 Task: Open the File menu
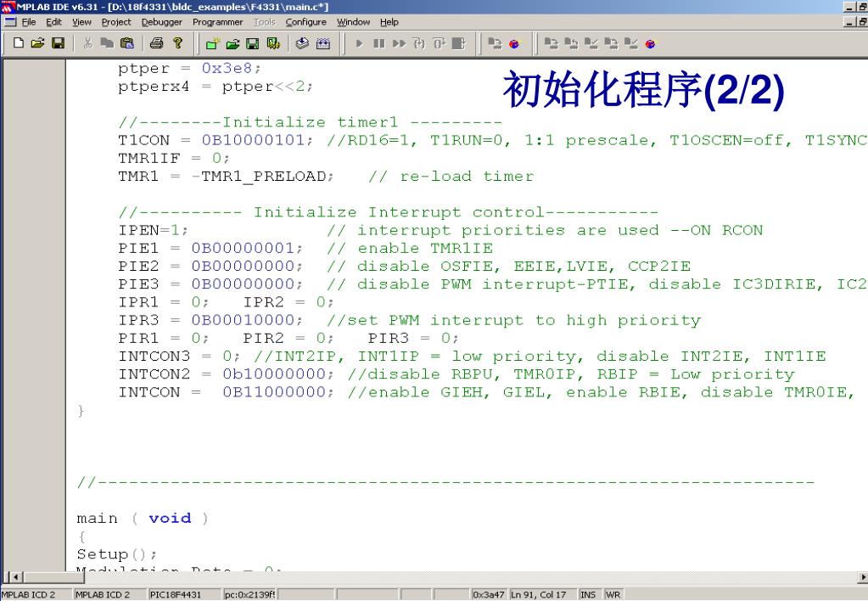click(x=29, y=22)
